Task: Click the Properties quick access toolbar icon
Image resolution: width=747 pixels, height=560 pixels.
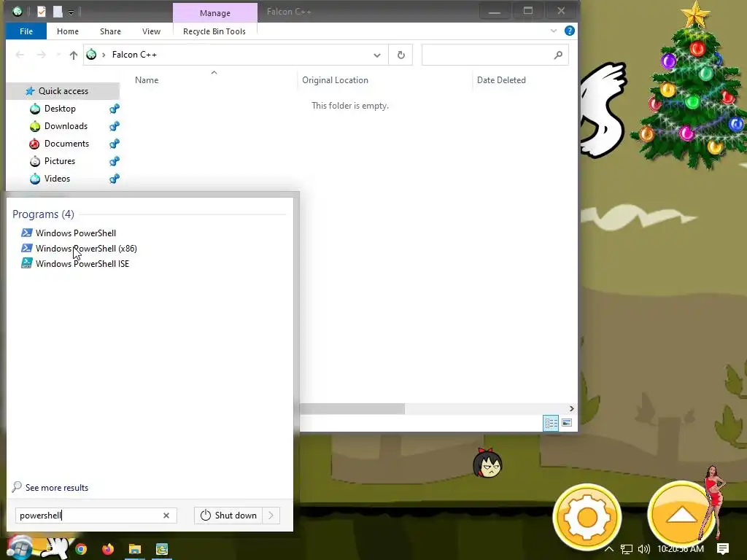Action: point(42,12)
